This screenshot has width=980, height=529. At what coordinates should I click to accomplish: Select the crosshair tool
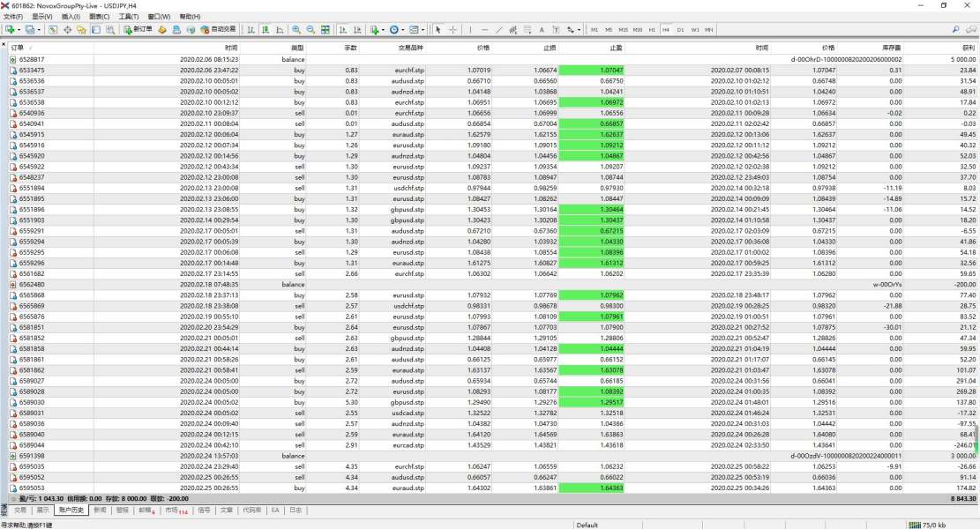point(453,29)
